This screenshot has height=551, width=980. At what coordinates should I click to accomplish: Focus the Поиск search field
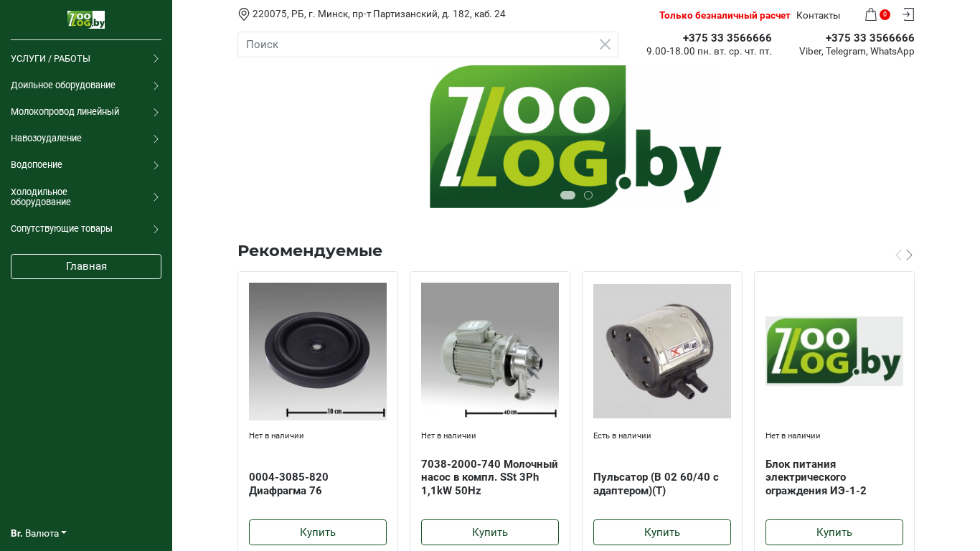coord(428,44)
